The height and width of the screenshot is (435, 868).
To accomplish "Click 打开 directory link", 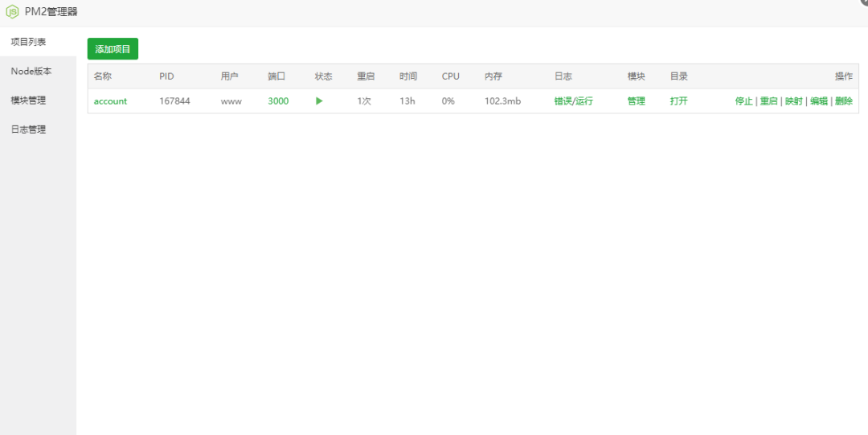I will pos(678,101).
